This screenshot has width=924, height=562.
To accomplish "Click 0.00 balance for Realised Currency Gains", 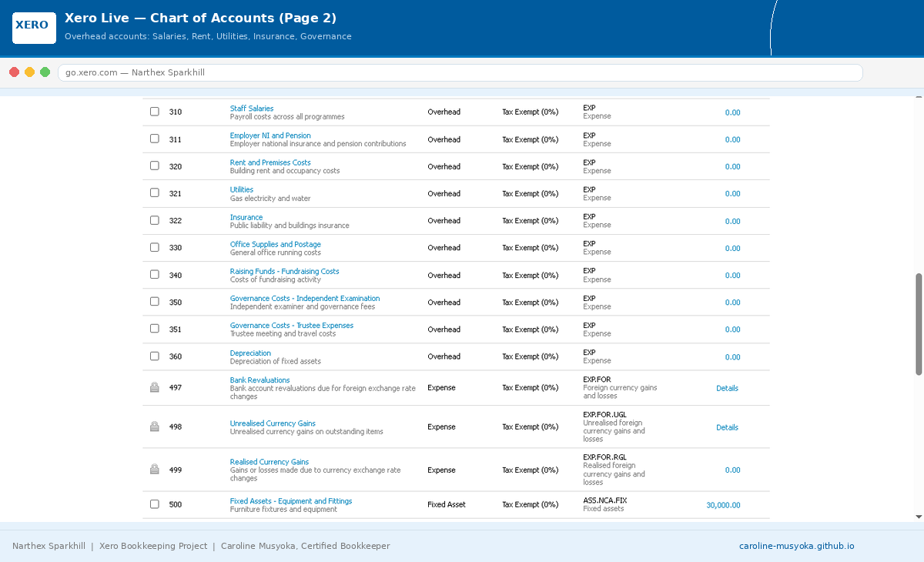I will coord(732,470).
